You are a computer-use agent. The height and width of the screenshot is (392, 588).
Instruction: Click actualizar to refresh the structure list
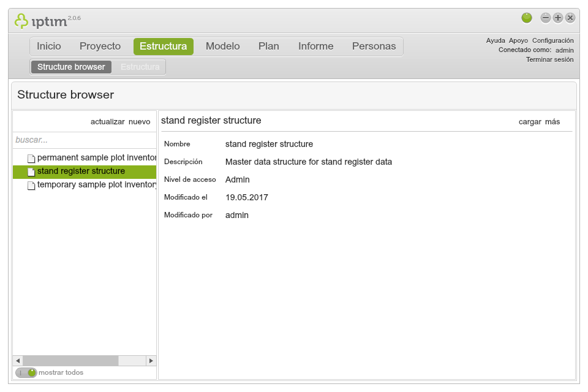tap(108, 121)
